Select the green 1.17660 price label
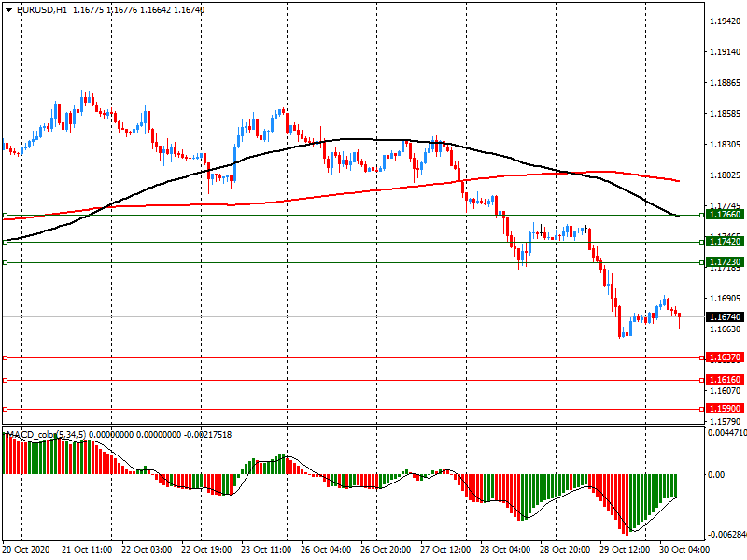The width and height of the screenshot is (747, 560). pyautogui.click(x=726, y=215)
